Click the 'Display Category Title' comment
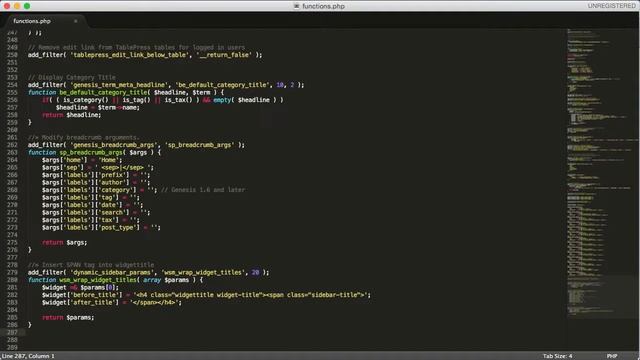Image resolution: width=640 pixels, height=360 pixels. tap(72, 77)
